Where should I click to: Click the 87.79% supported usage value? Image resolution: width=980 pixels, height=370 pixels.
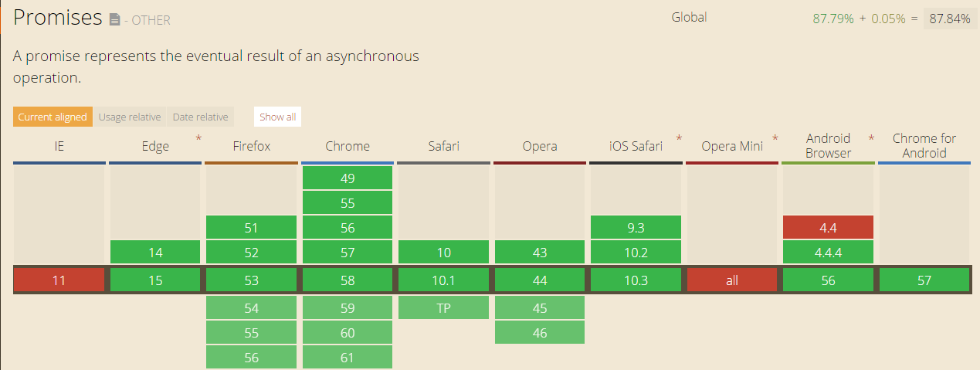tap(833, 19)
